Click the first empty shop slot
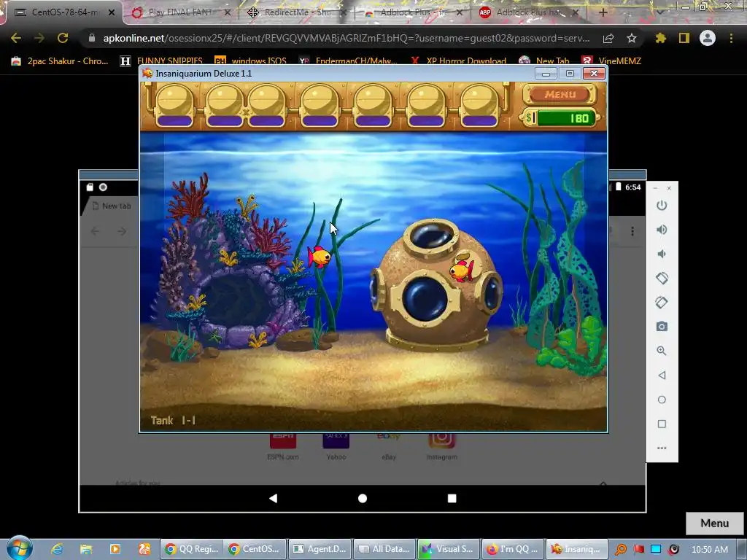Screen dimensions: 747x560 [x=175, y=106]
